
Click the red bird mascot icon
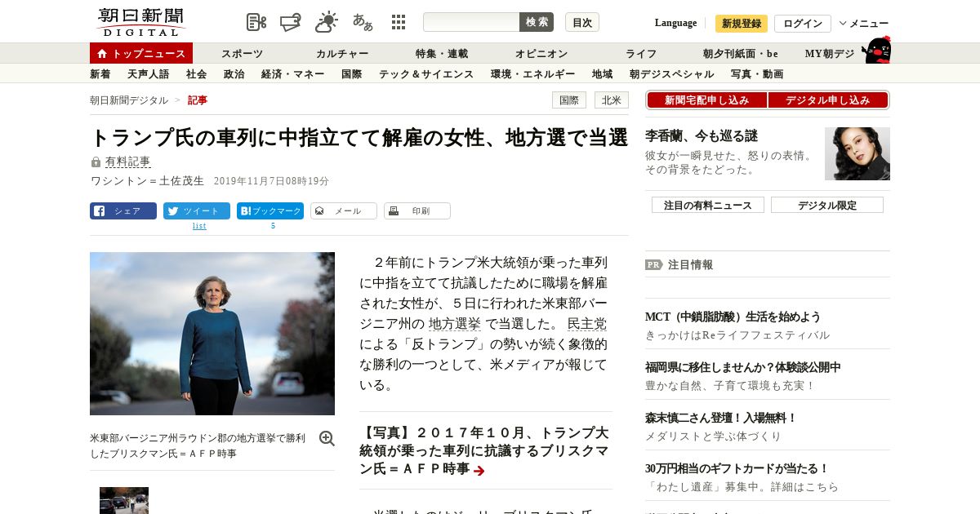(877, 50)
